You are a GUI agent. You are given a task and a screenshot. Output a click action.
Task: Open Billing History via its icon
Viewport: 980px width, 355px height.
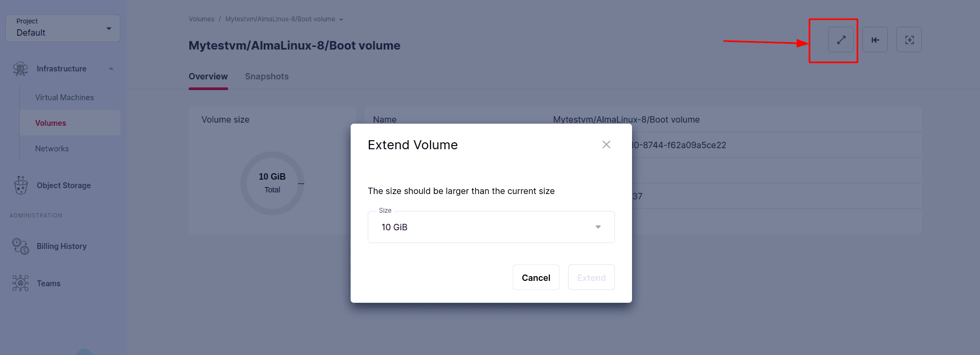tap(20, 246)
